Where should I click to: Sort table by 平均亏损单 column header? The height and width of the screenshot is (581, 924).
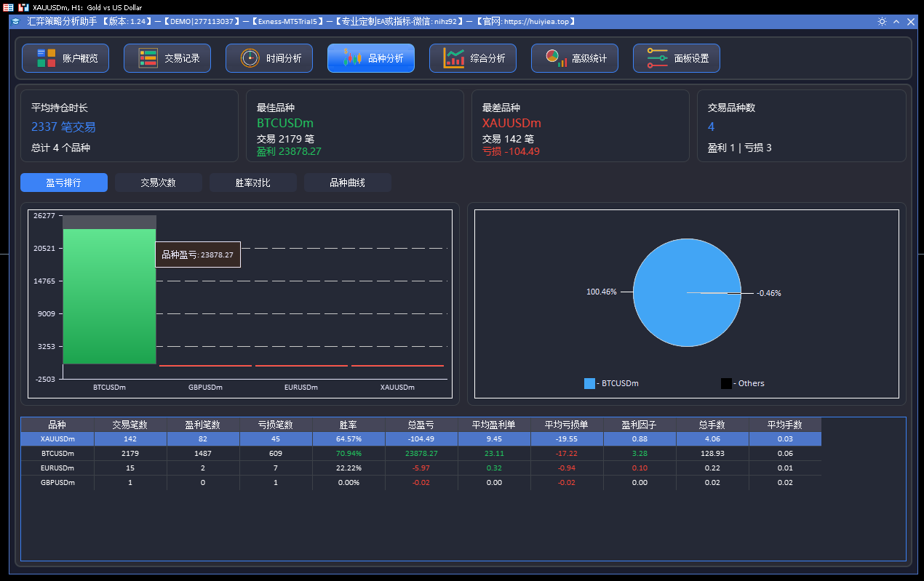tap(567, 425)
